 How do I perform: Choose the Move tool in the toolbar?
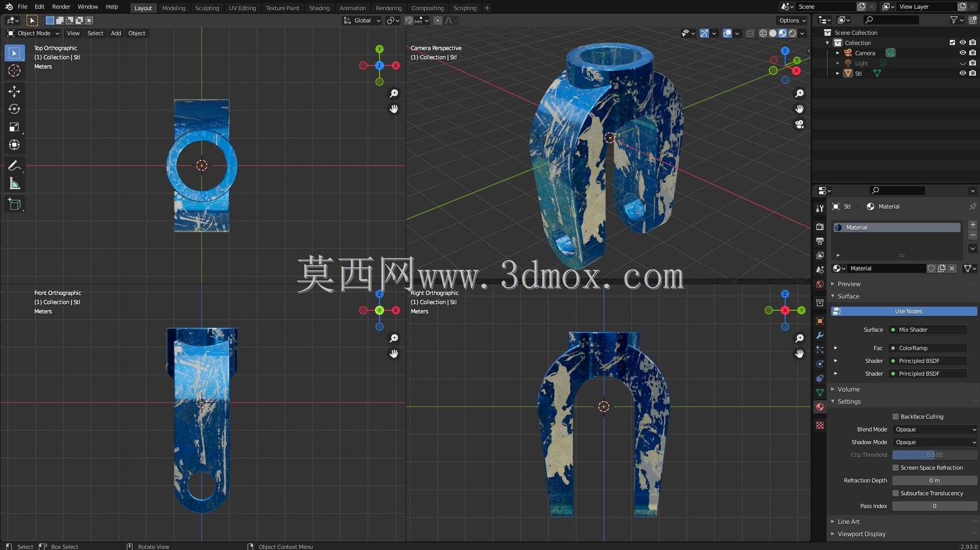tap(14, 91)
